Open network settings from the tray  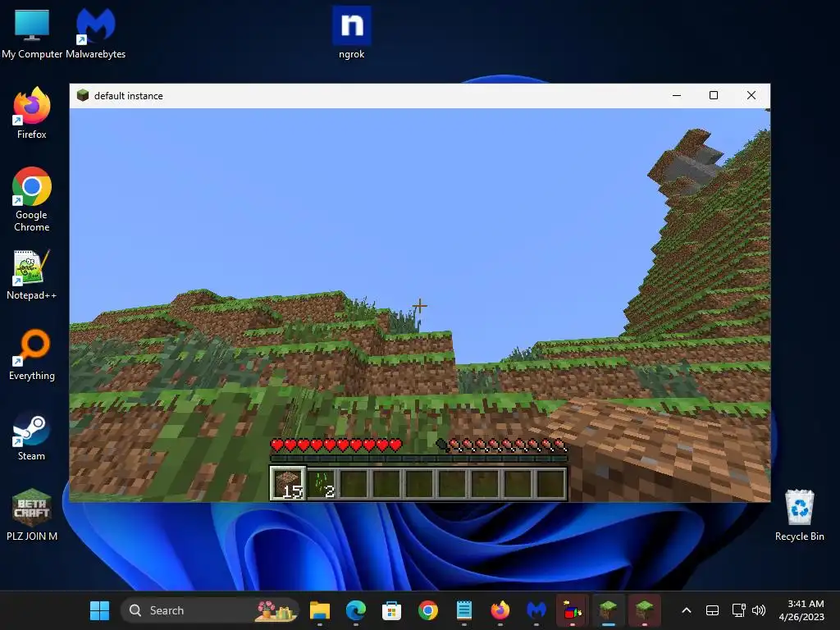pyautogui.click(x=739, y=610)
